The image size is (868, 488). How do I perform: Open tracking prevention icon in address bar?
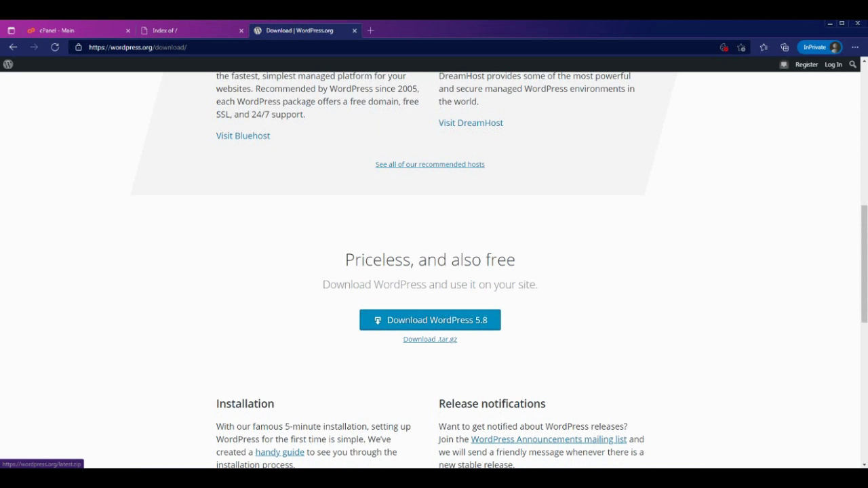tap(724, 47)
